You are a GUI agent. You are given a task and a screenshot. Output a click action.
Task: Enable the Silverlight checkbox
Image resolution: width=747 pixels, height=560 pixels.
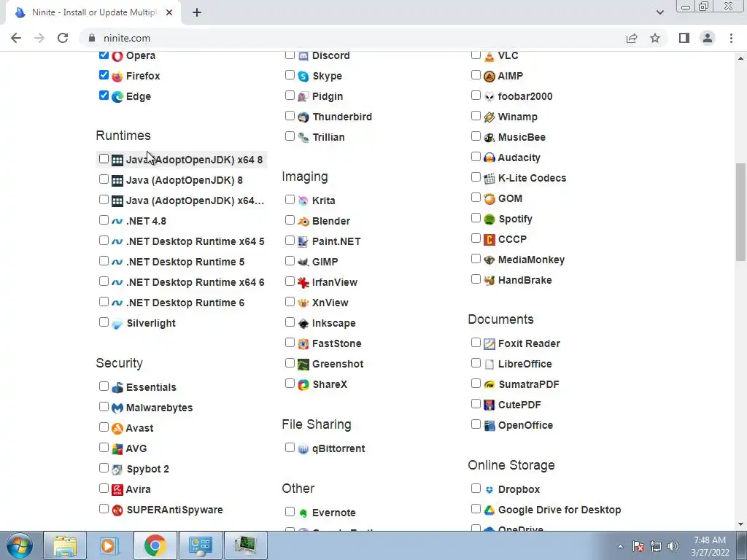[x=104, y=322]
